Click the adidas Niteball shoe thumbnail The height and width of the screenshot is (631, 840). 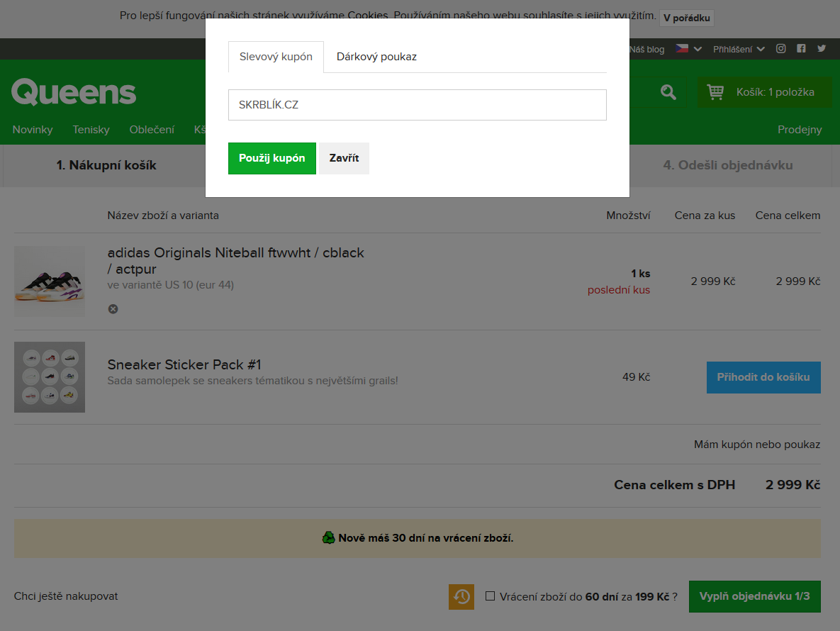pyautogui.click(x=50, y=281)
